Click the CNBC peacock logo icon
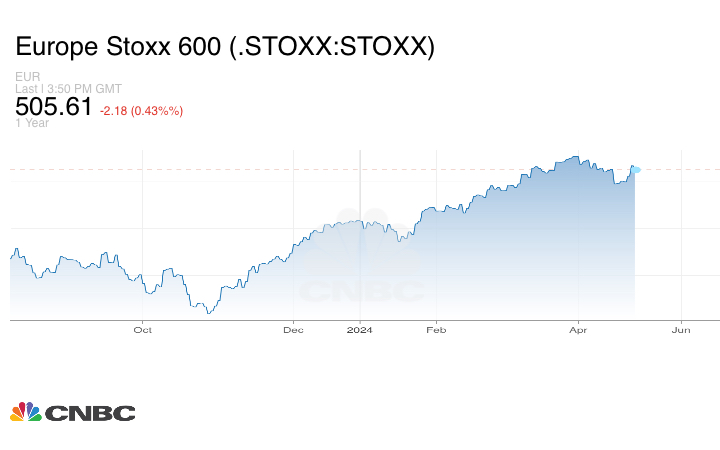The image size is (720, 450). click(25, 411)
